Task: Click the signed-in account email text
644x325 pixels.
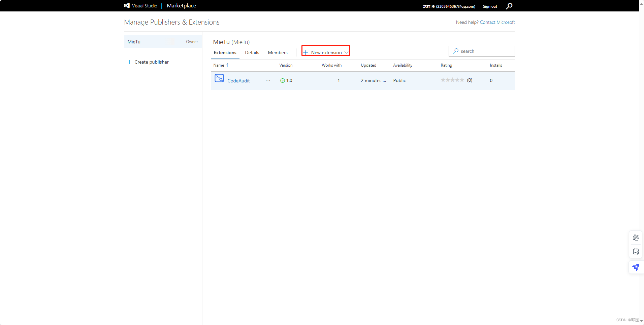Action: click(x=449, y=6)
